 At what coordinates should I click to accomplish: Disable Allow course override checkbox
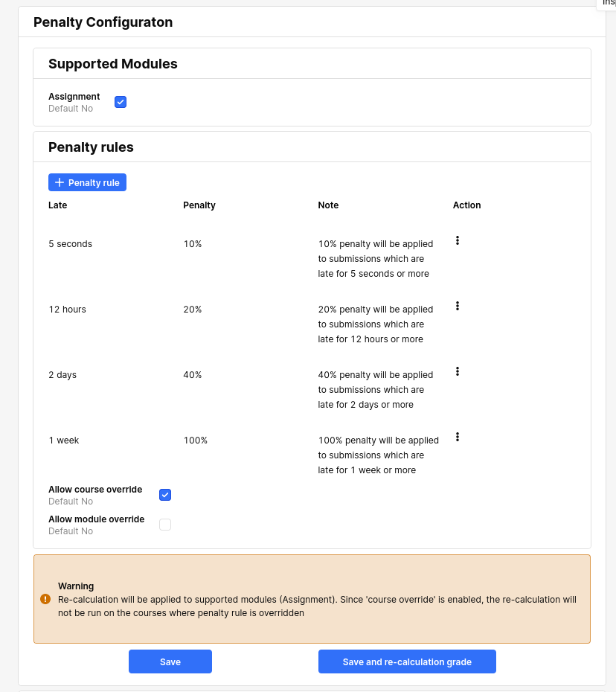point(165,495)
